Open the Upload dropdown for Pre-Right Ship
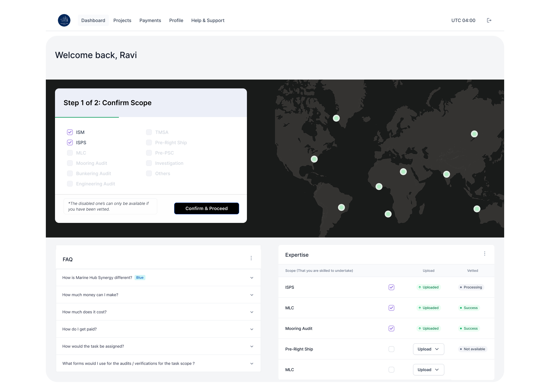 (x=428, y=349)
